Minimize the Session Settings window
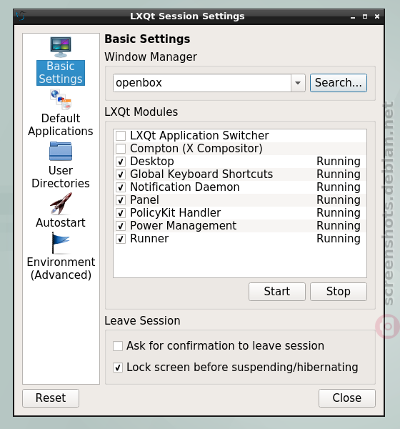Screen dimensions: 400x429 (353, 16)
